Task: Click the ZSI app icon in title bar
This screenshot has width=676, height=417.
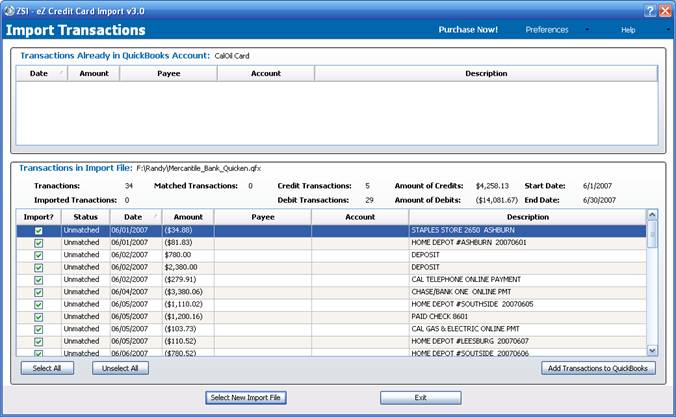Action: pos(9,10)
